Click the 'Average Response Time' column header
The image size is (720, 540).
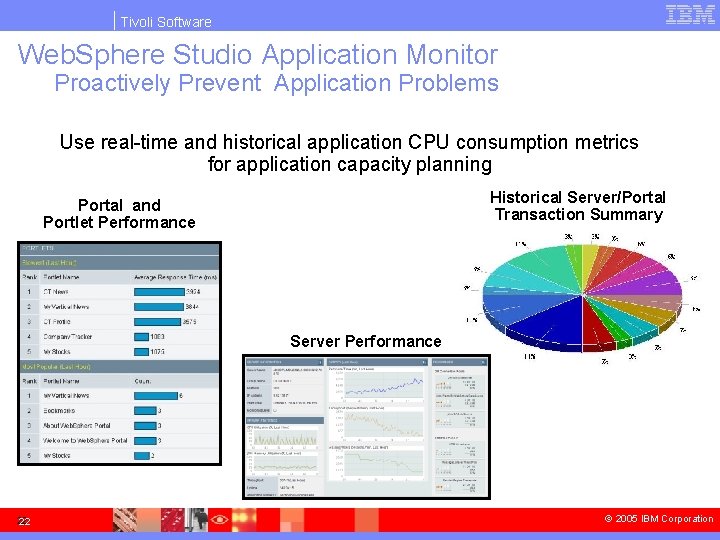[175, 277]
